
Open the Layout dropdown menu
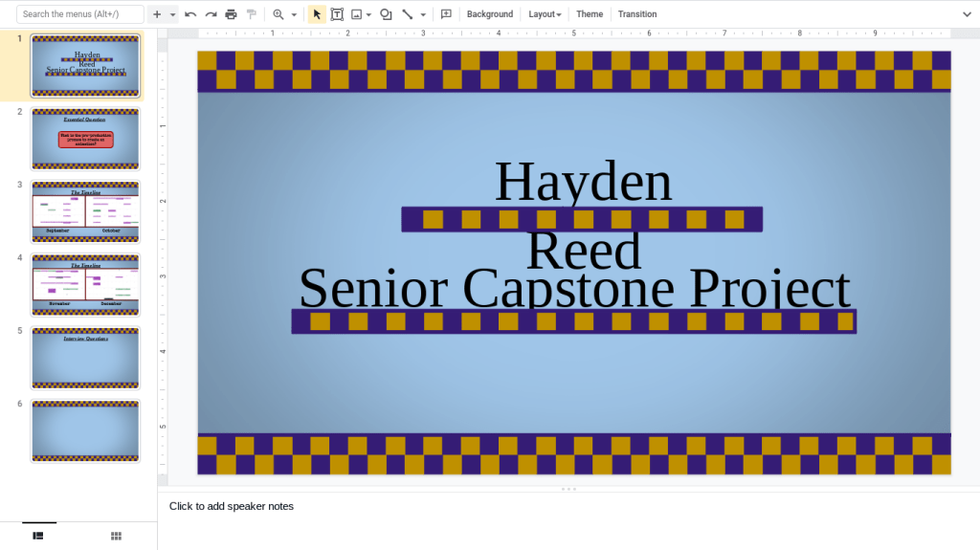(545, 14)
